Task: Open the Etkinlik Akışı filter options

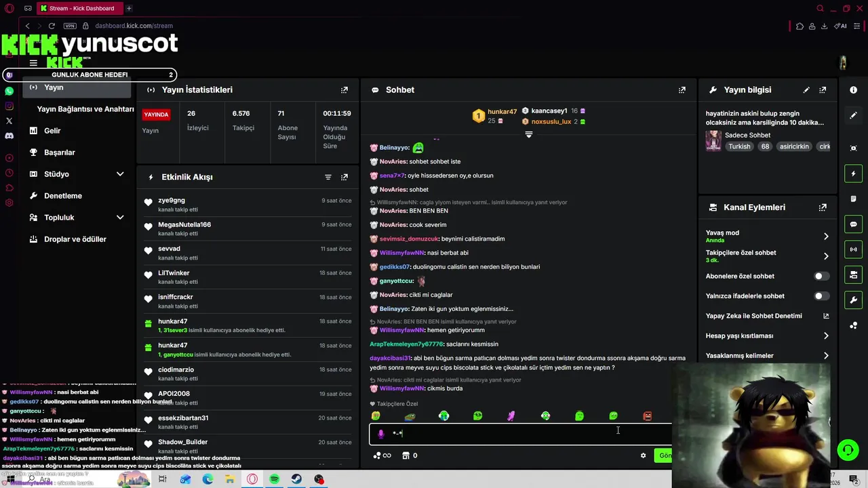Action: point(328,177)
